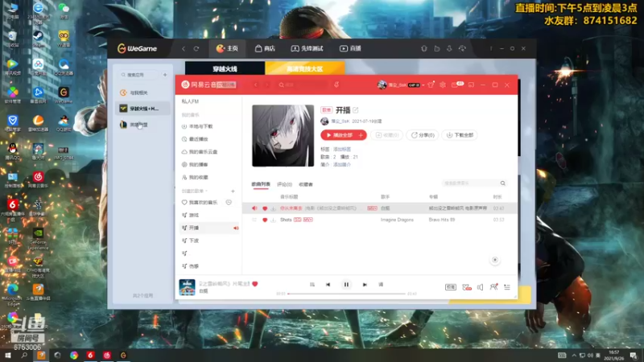Open WeGame 先锋测试 tab
This screenshot has height=362, width=644.
point(308,48)
